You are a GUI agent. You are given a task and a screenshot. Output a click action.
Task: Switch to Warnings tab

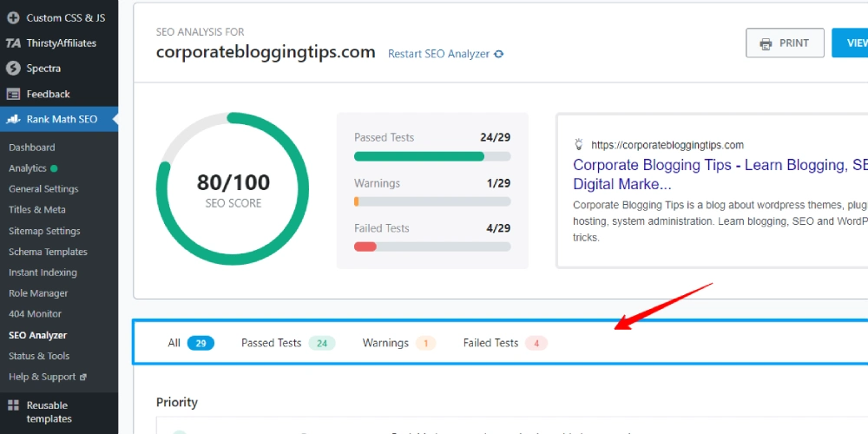tap(399, 343)
